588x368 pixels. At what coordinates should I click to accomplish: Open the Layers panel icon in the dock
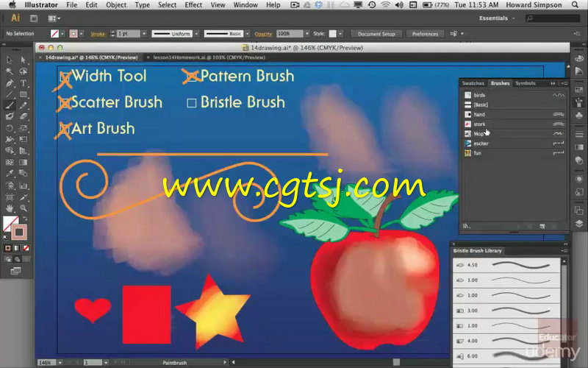point(579,224)
